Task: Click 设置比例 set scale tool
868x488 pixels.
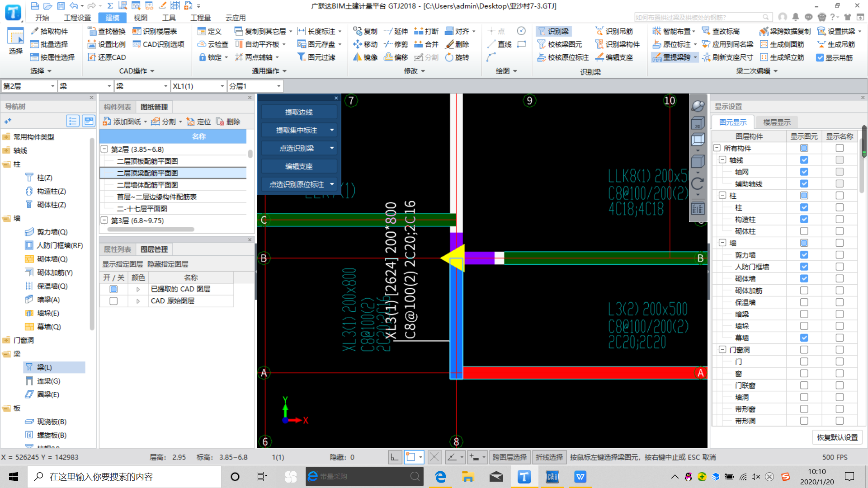Action: [107, 44]
